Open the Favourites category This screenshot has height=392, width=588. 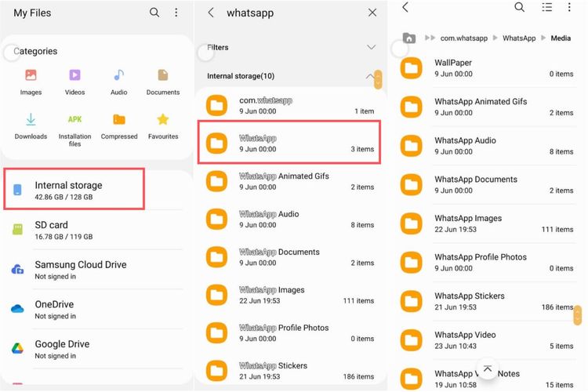click(x=163, y=127)
